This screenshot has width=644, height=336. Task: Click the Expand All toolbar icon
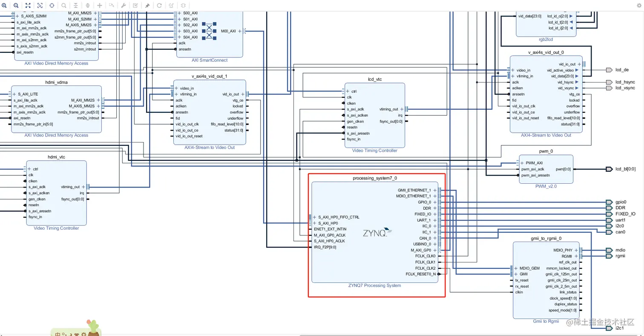pyautogui.click(x=88, y=6)
